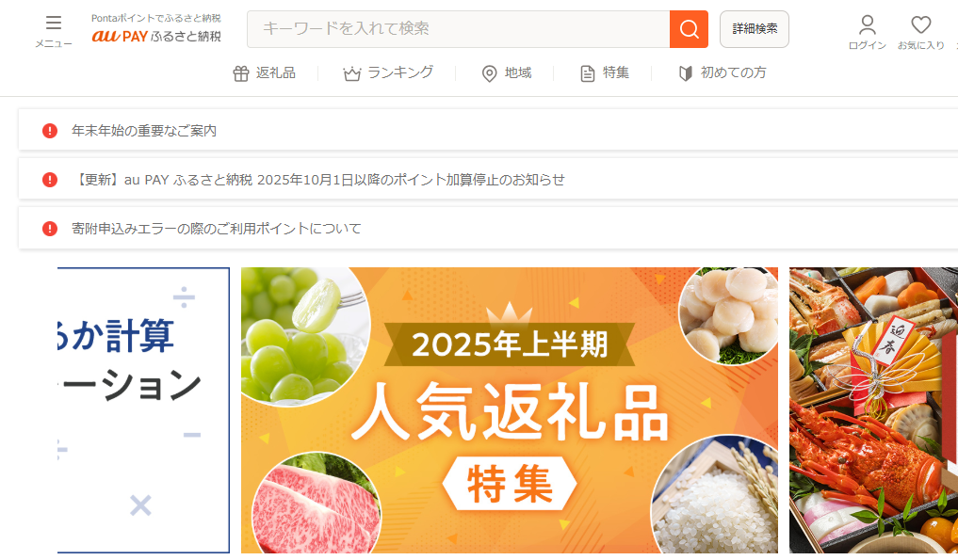
Task: Click the calculation simulation banner
Action: click(x=143, y=410)
